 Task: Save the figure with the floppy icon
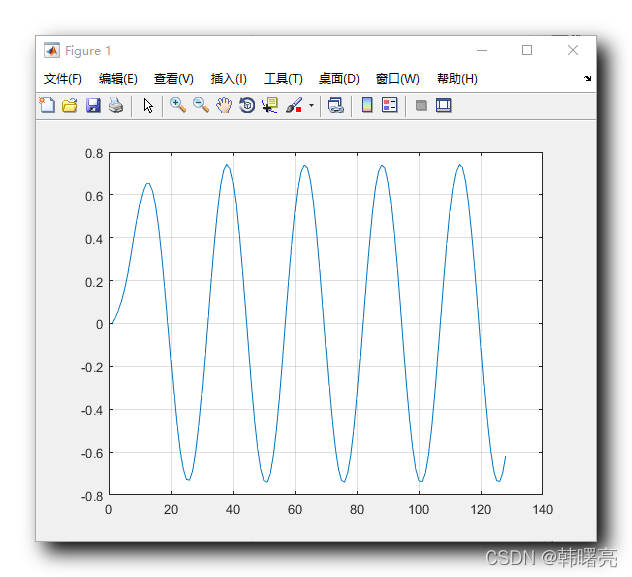(93, 106)
